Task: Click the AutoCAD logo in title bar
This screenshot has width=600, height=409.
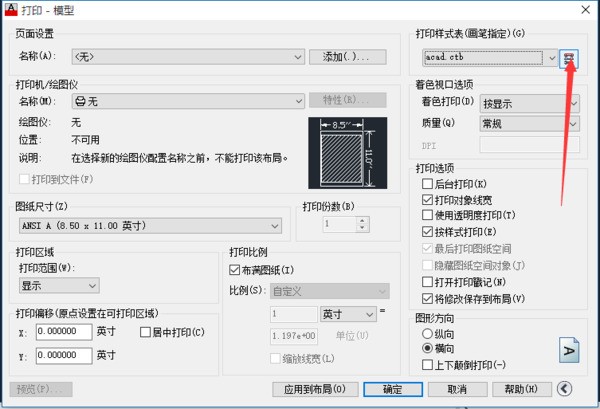Action: coord(11,10)
